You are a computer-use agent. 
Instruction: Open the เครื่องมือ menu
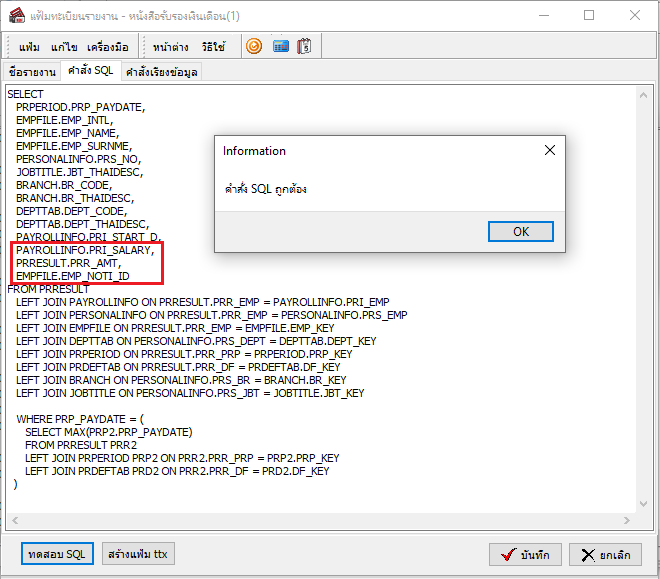107,47
